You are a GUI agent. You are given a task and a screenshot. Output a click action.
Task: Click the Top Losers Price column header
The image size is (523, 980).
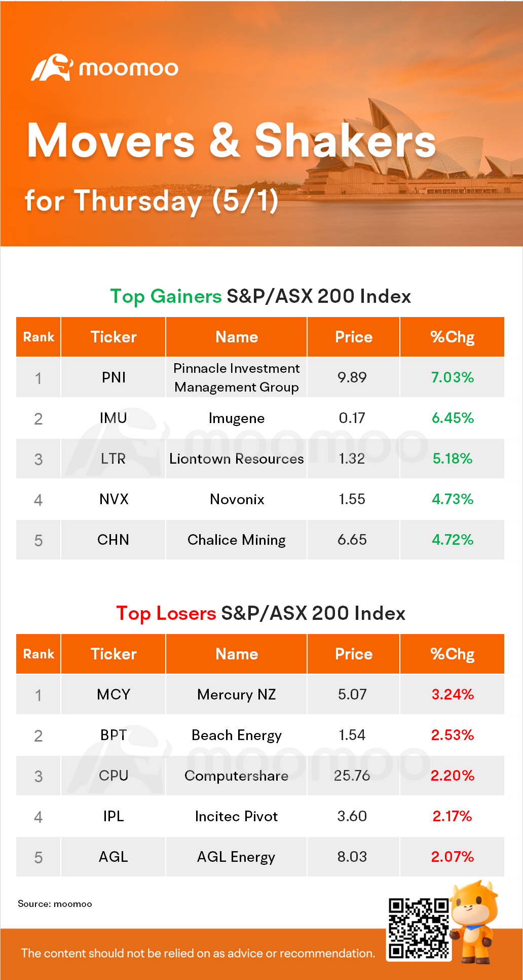353,654
